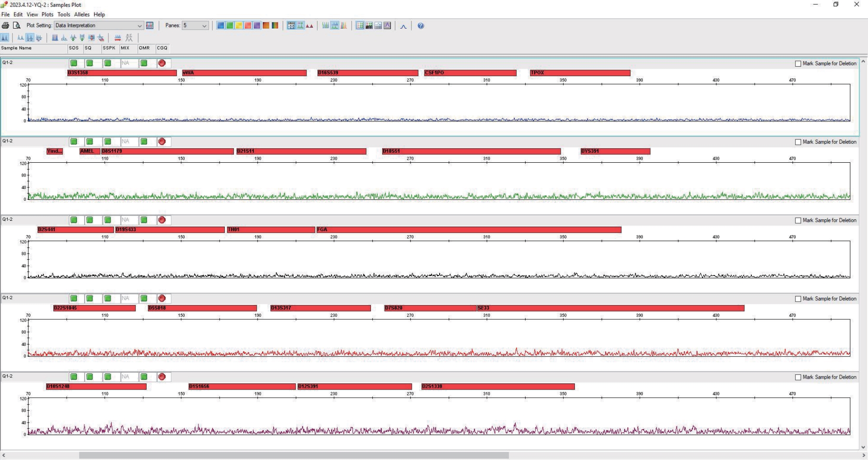The height and width of the screenshot is (460, 868).
Task: Open the Alleles menu
Action: point(82,14)
